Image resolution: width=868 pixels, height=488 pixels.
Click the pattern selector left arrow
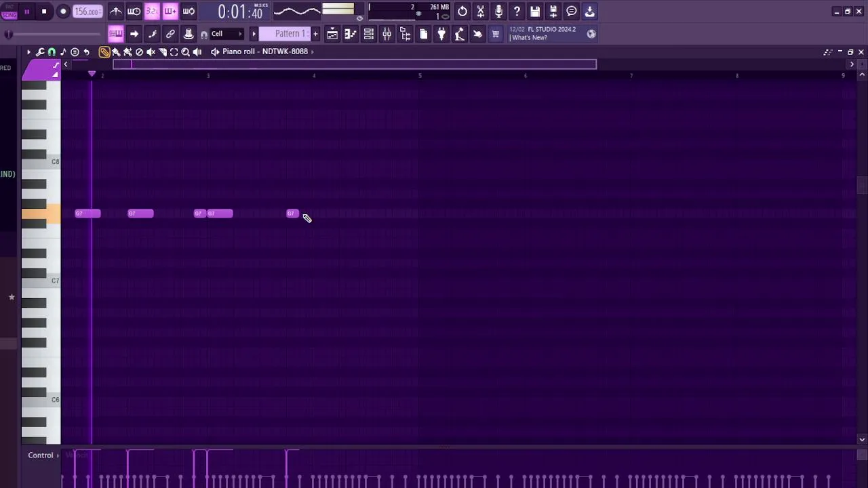254,34
